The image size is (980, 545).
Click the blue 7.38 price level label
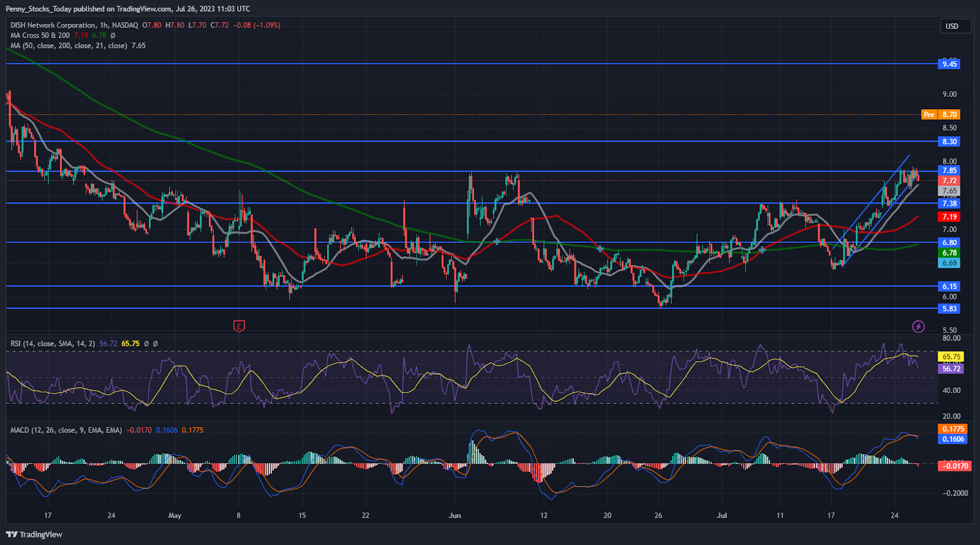(949, 204)
